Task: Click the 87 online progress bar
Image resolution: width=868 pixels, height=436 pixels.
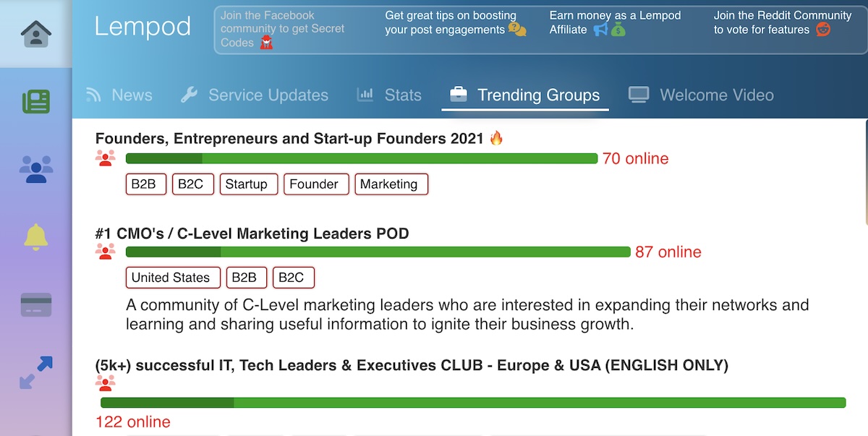Action: tap(376, 252)
